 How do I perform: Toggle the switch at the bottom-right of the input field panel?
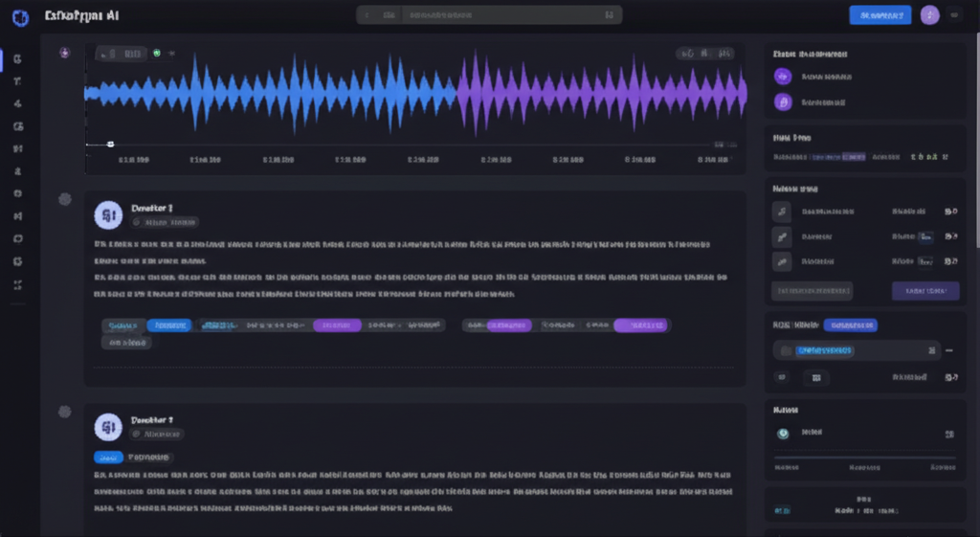coord(950,377)
